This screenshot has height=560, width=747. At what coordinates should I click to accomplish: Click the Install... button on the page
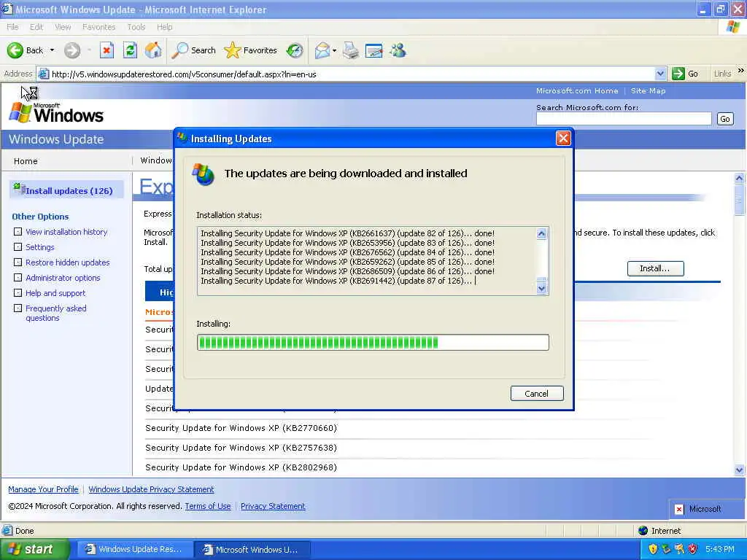tap(655, 268)
